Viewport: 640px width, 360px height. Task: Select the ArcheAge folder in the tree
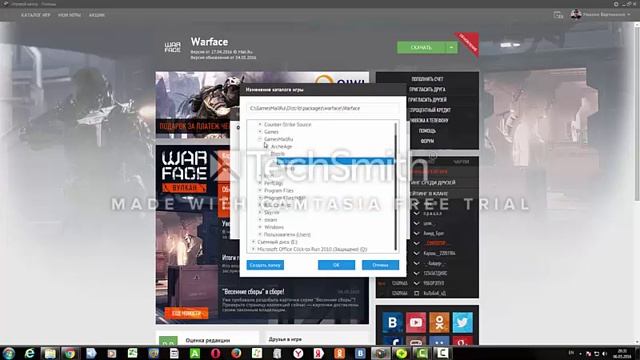[x=282, y=146]
